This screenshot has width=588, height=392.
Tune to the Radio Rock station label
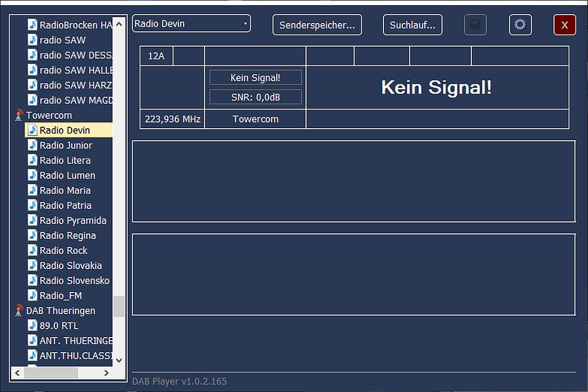coord(64,250)
